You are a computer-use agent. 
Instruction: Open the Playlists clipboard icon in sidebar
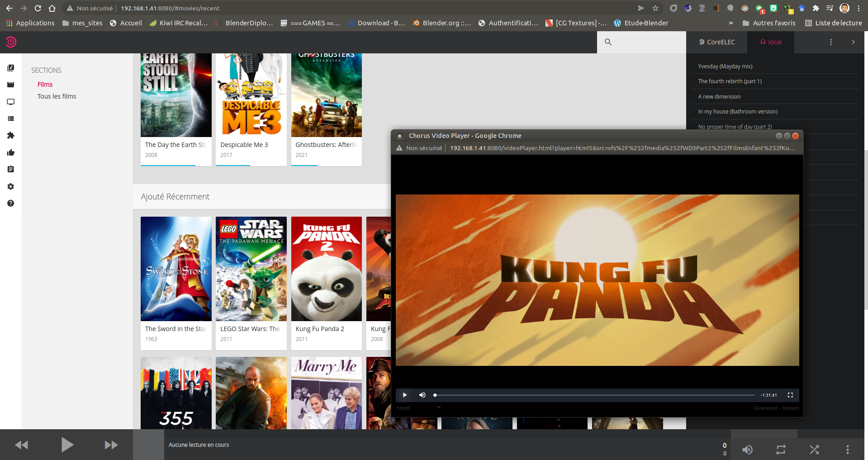pyautogui.click(x=11, y=169)
